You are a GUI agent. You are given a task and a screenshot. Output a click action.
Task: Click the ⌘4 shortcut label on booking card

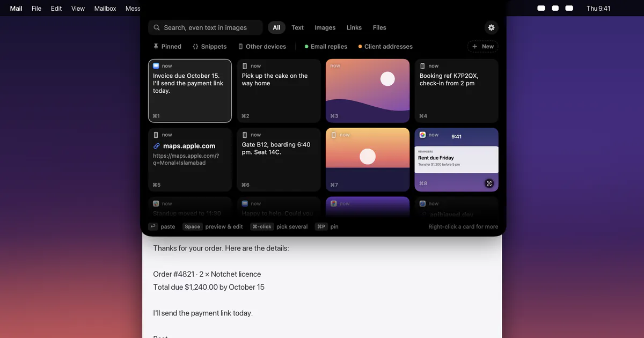423,116
